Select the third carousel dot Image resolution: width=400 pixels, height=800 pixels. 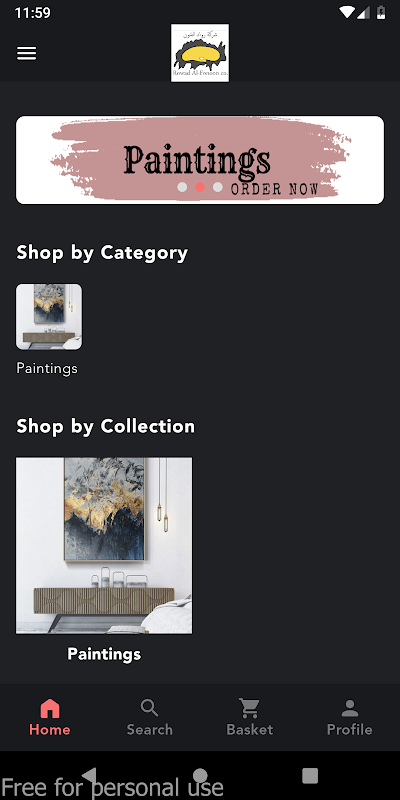click(x=218, y=187)
